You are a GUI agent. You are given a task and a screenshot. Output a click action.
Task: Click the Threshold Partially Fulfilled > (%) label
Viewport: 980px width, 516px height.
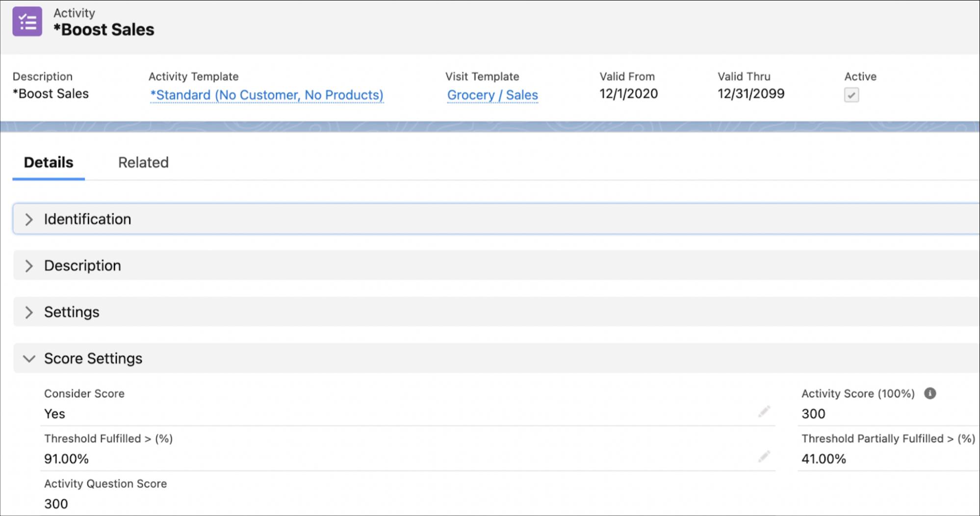pos(888,439)
